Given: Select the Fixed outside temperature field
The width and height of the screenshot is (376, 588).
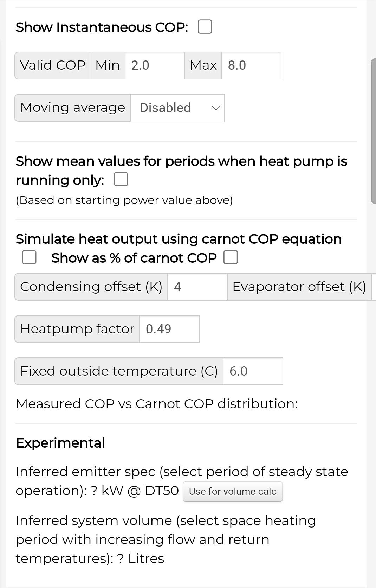Looking at the screenshot, I should [x=253, y=371].
